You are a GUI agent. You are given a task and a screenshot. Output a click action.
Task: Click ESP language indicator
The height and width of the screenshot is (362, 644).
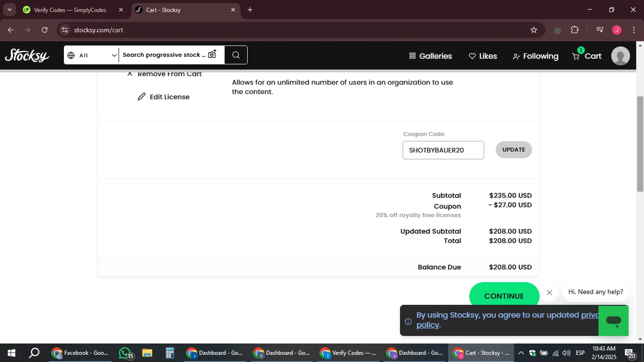click(x=580, y=353)
